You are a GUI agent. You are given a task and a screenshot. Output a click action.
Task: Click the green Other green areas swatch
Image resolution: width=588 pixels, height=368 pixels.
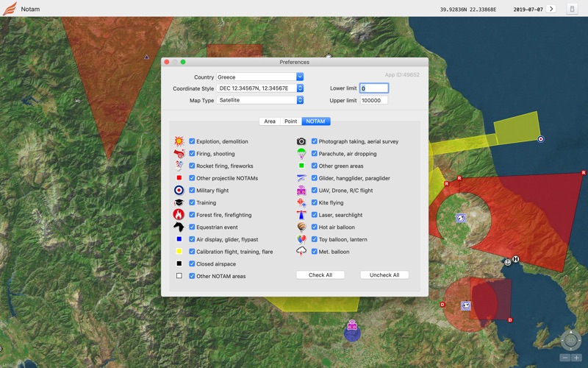301,166
